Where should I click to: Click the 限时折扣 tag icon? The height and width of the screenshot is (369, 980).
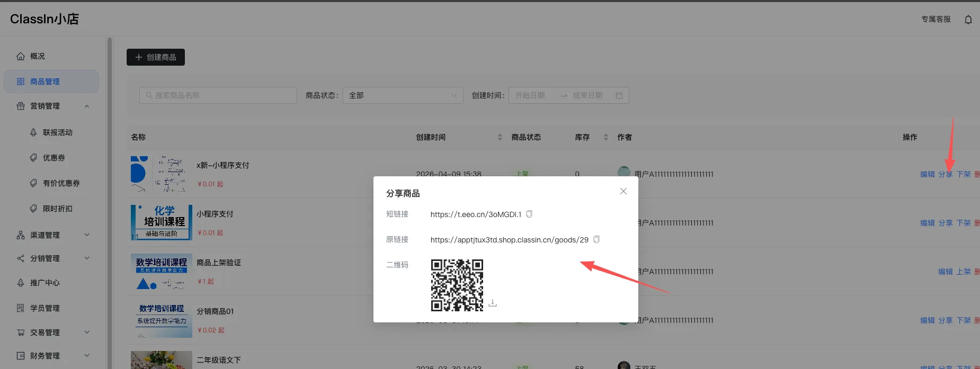coord(33,209)
